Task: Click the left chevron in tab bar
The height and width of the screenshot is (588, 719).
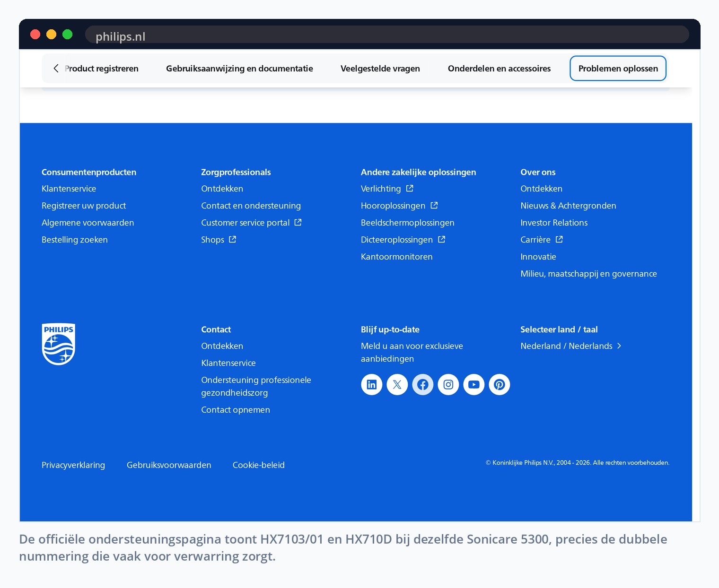Action: pyautogui.click(x=56, y=69)
